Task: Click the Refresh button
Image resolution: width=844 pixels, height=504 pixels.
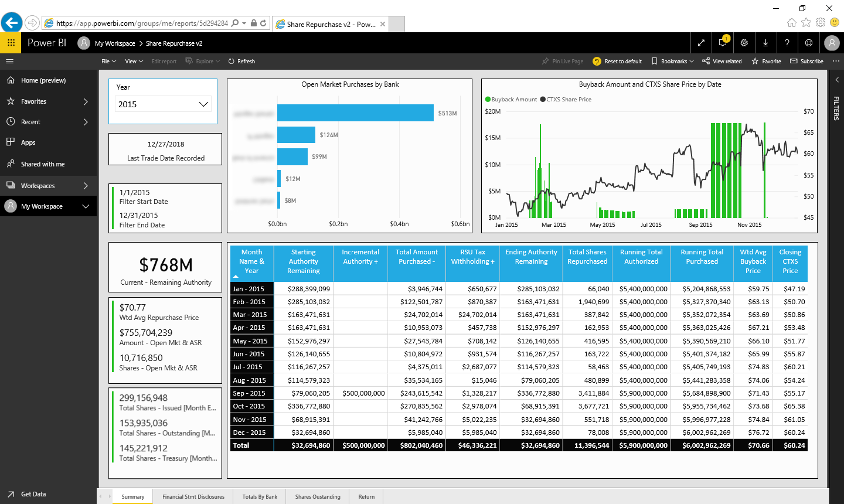Action: pyautogui.click(x=241, y=61)
